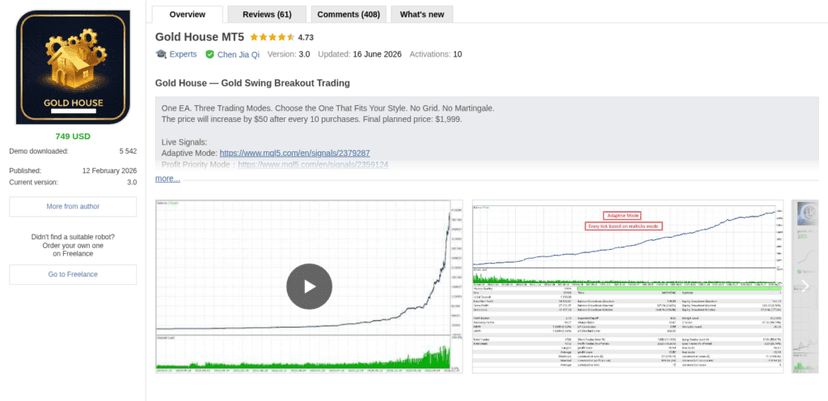View the What's new tab
This screenshot has width=828, height=401.
(422, 14)
